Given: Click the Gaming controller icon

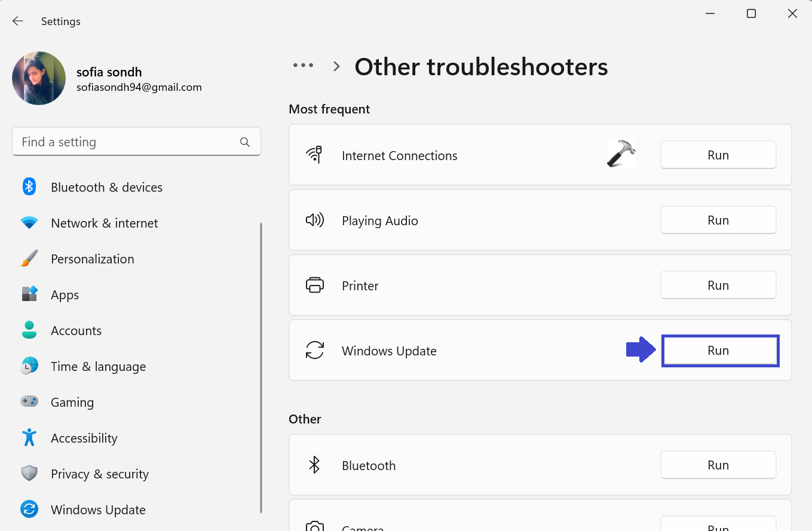Looking at the screenshot, I should pyautogui.click(x=29, y=402).
